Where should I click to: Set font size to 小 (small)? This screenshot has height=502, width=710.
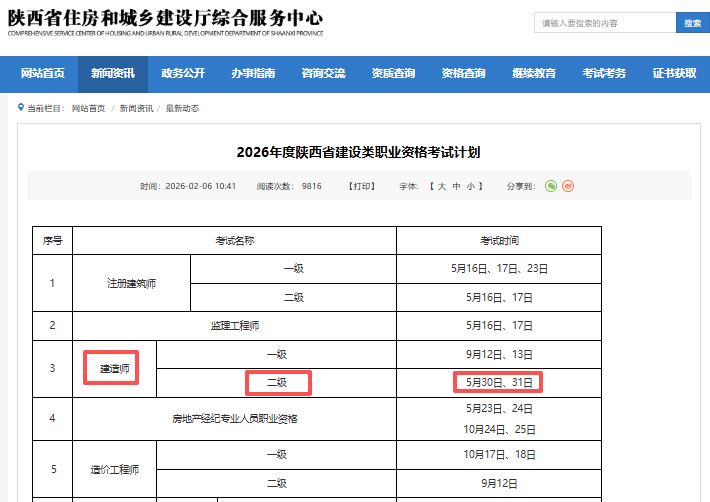pyautogui.click(x=470, y=186)
